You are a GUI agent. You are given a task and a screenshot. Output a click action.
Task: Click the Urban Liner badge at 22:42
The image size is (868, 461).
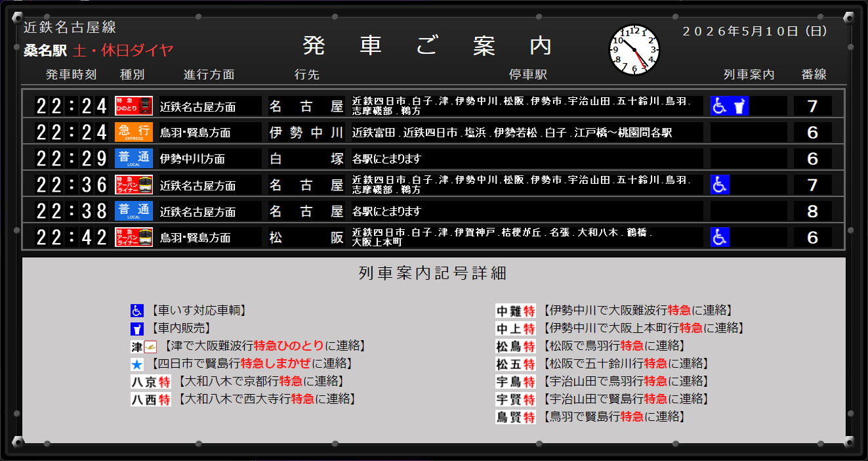pyautogui.click(x=134, y=237)
